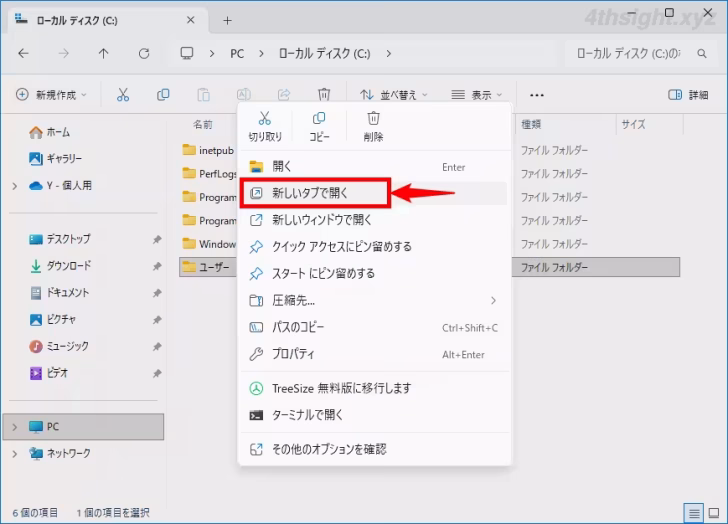Switch to large icons view in status bar
This screenshot has width=728, height=524.
tap(715, 513)
